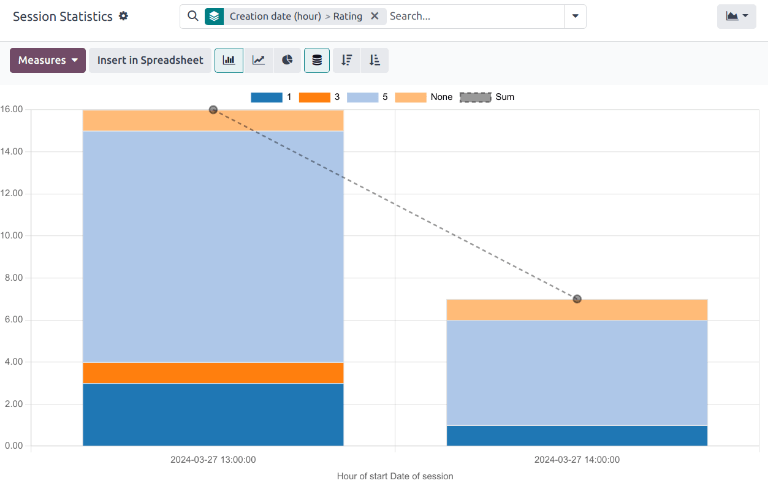The height and width of the screenshot is (486, 768).
Task: Switch to pie chart view
Action: pyautogui.click(x=287, y=60)
